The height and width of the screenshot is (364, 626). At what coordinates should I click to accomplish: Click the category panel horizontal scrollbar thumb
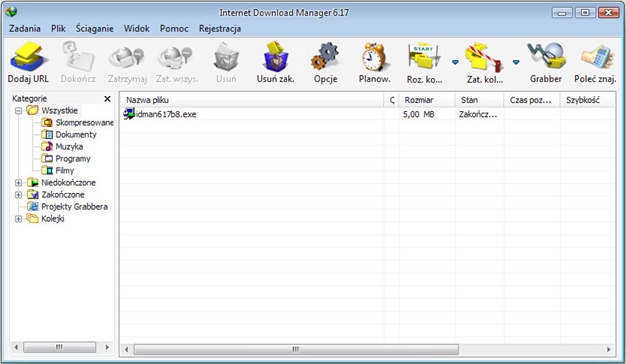tap(59, 347)
